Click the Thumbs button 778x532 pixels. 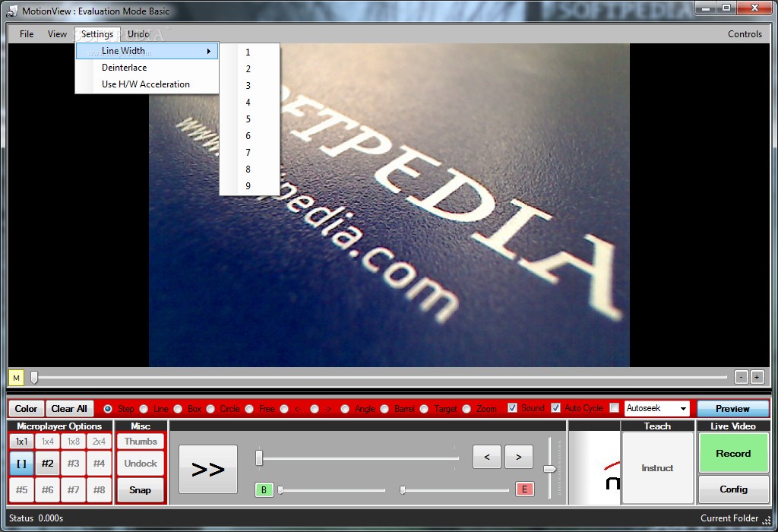141,442
